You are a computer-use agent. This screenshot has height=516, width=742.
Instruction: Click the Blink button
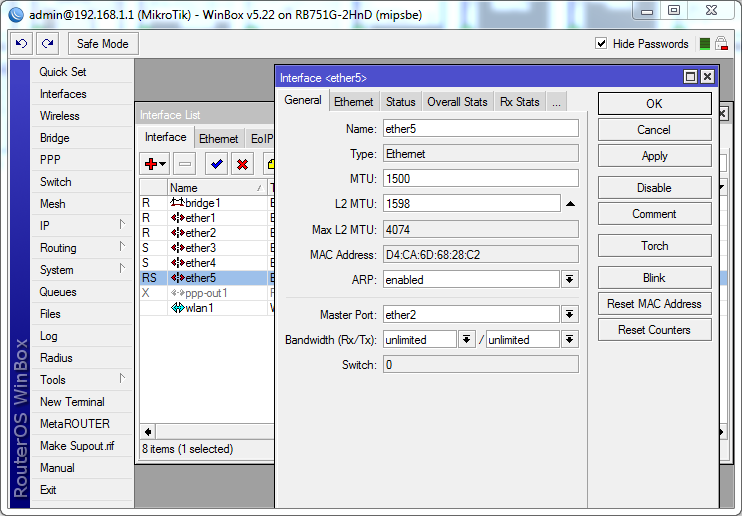(654, 278)
